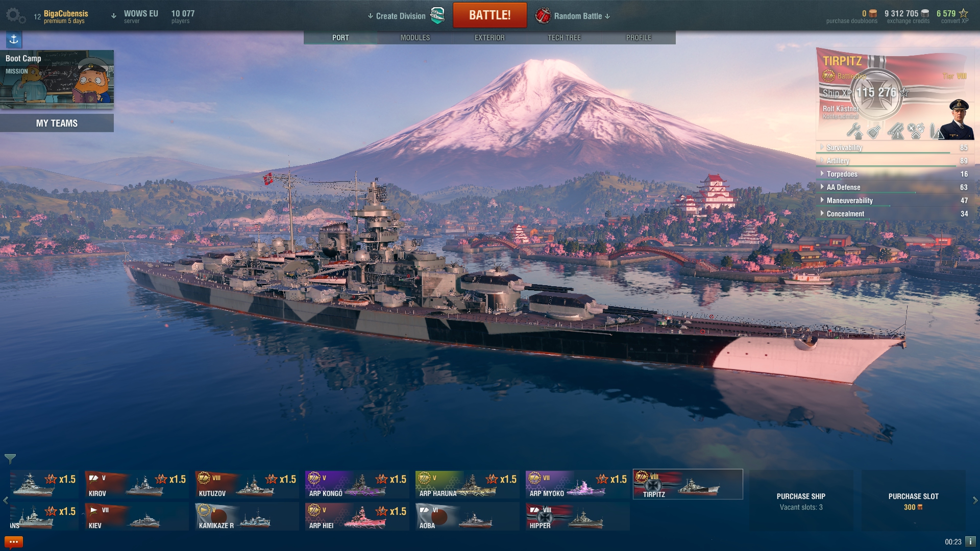Start the match with BATTLE! button
Viewport: 980px width, 551px height.
489,15
